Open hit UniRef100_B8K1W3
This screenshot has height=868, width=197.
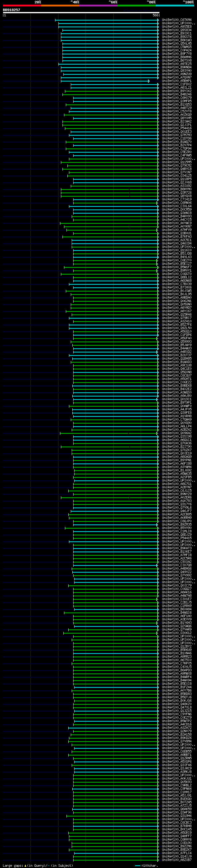[177, 40]
